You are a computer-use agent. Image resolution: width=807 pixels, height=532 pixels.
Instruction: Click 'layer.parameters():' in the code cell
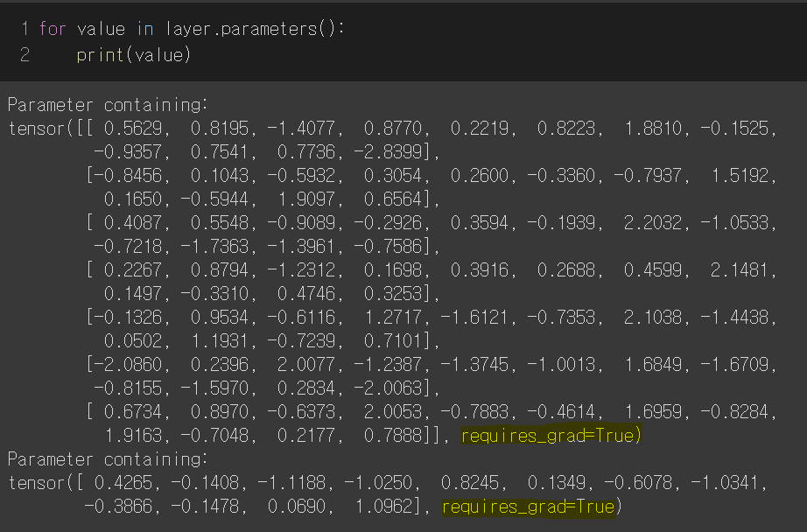point(254,29)
